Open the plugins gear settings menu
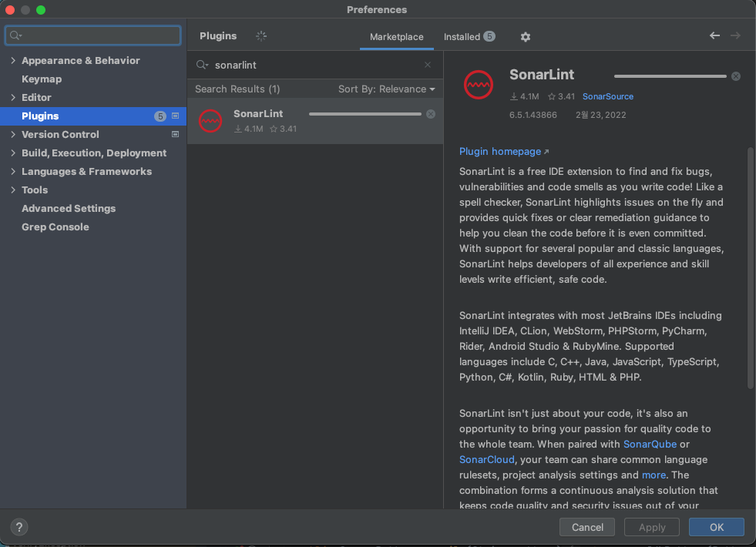 525,37
